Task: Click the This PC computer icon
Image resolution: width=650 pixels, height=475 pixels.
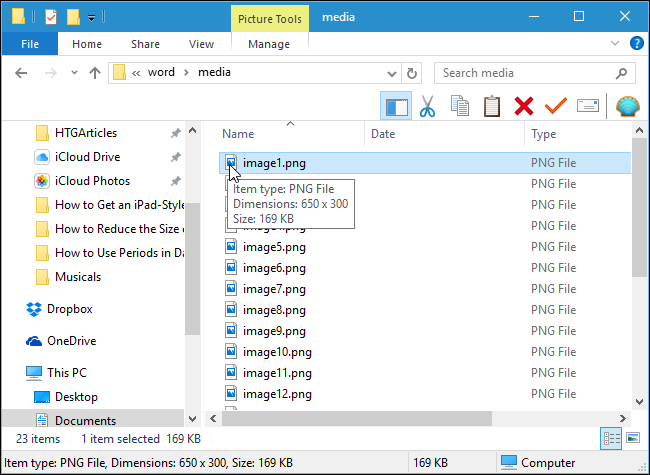Action: click(x=34, y=373)
